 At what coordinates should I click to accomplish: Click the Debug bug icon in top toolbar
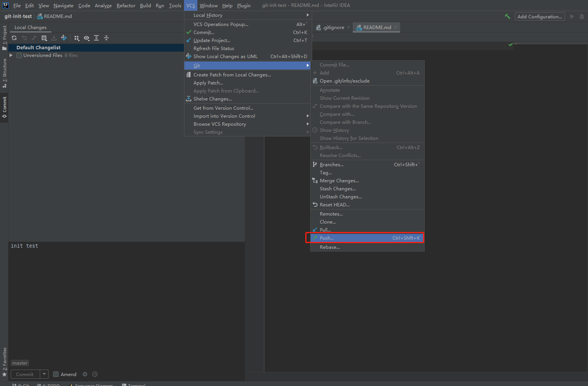point(582,16)
